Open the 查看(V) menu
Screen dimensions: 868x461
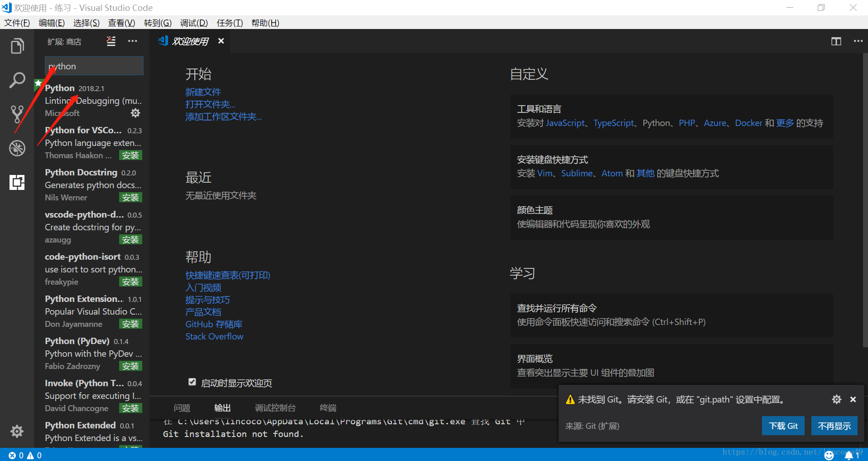(x=121, y=23)
